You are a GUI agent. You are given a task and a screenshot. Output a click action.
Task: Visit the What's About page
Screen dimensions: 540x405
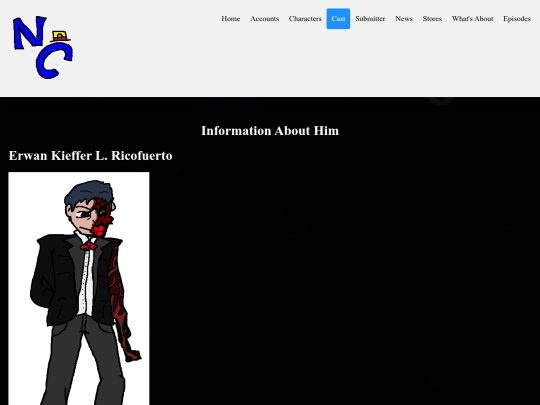(472, 19)
